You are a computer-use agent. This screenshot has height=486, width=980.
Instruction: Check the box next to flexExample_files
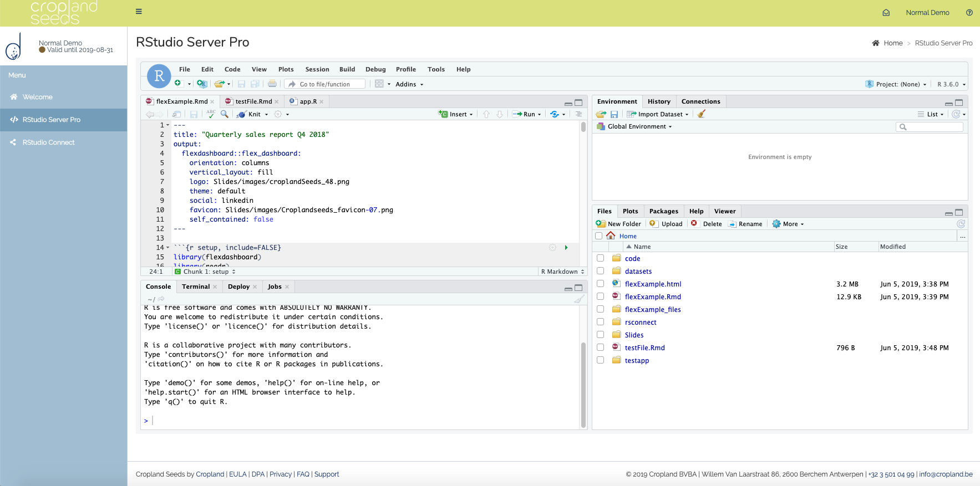(600, 309)
